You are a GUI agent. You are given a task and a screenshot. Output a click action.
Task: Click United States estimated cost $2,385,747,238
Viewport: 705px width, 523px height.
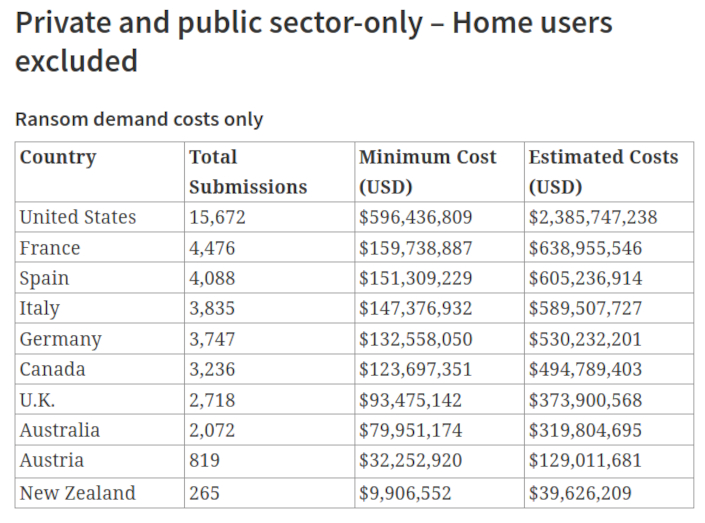tap(595, 217)
